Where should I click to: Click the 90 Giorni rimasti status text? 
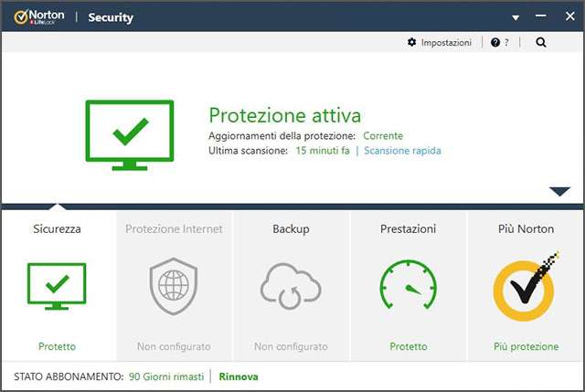click(x=167, y=376)
